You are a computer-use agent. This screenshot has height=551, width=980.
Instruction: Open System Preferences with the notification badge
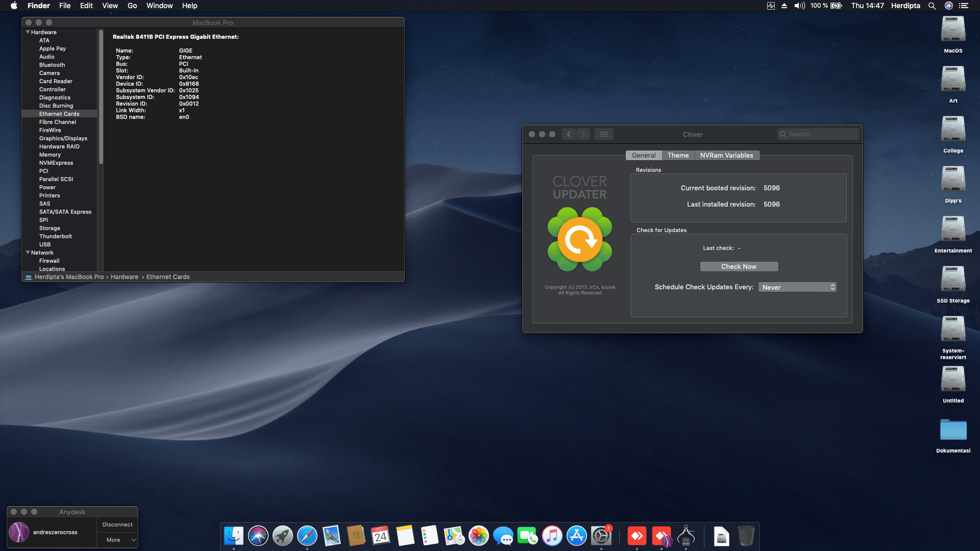601,536
